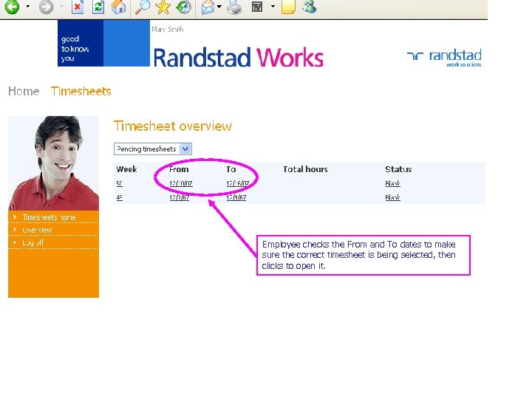Click the From column header

179,169
